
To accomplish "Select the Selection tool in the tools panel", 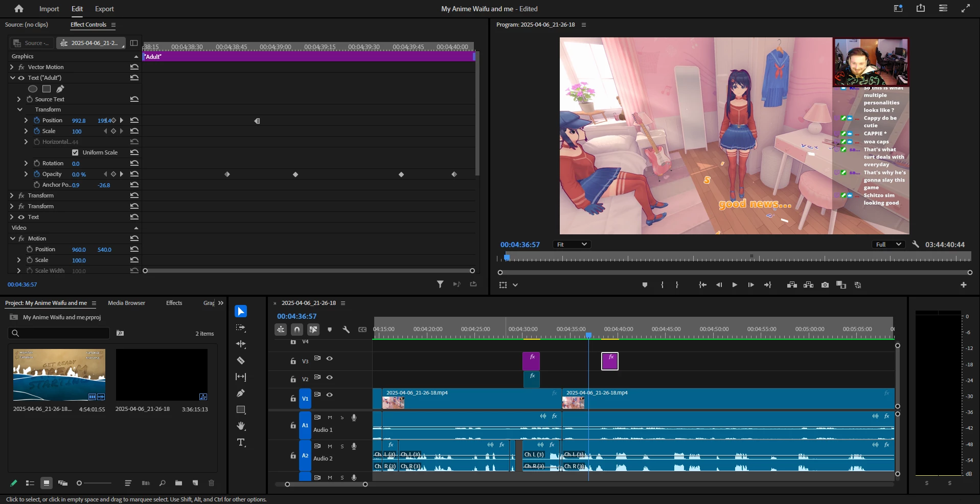I will 241,311.
